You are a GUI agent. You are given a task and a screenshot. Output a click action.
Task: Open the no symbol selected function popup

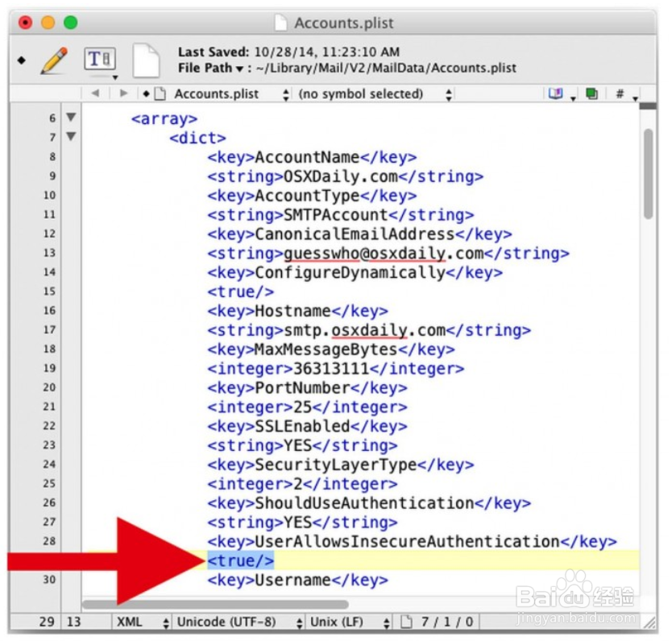375,93
